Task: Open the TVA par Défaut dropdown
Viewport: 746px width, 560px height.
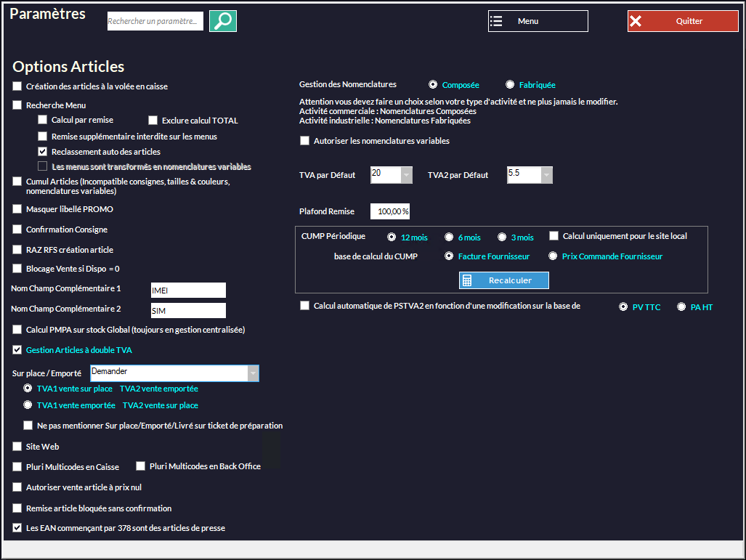Action: point(406,175)
